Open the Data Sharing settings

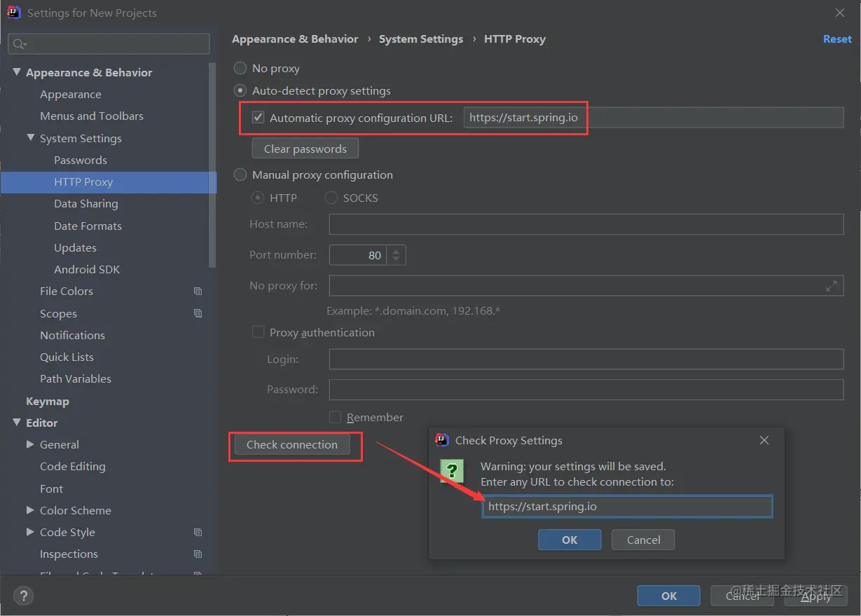(x=86, y=204)
